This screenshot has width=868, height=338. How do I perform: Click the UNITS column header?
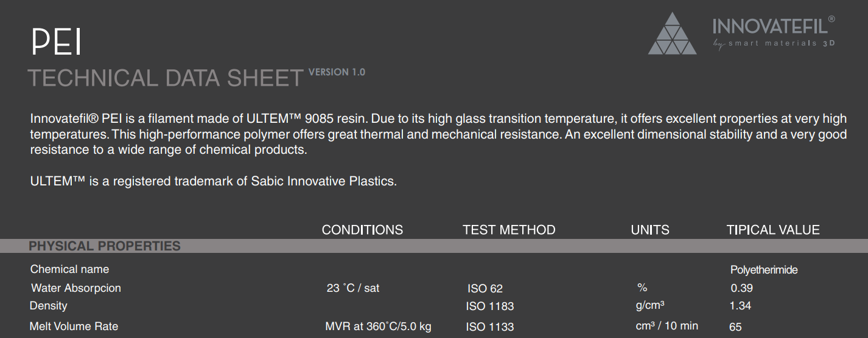(x=650, y=230)
